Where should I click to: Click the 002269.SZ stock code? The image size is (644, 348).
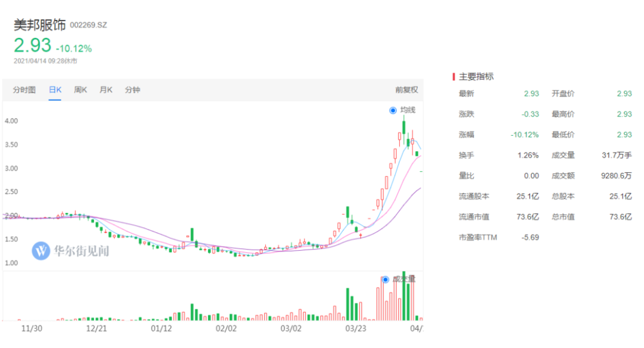pos(88,25)
